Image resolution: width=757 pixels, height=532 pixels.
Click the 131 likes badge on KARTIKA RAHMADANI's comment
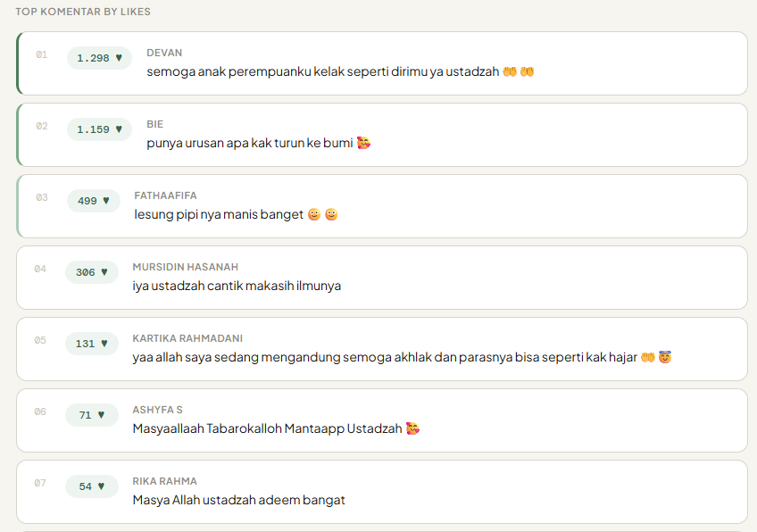tap(92, 344)
